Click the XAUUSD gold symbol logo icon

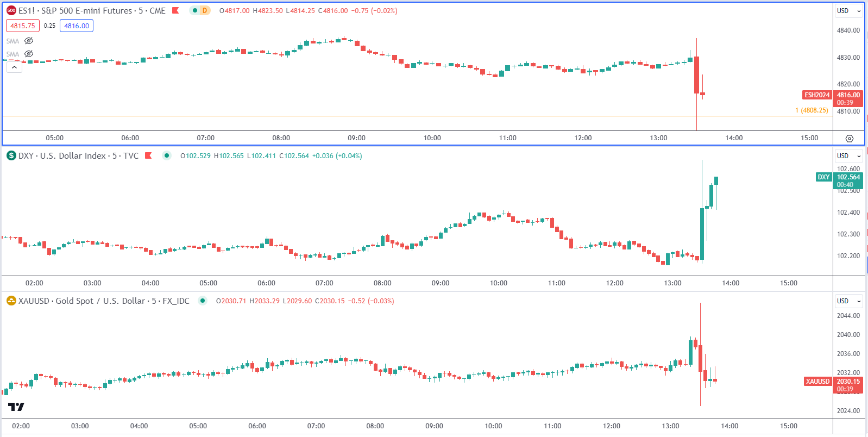click(x=11, y=301)
